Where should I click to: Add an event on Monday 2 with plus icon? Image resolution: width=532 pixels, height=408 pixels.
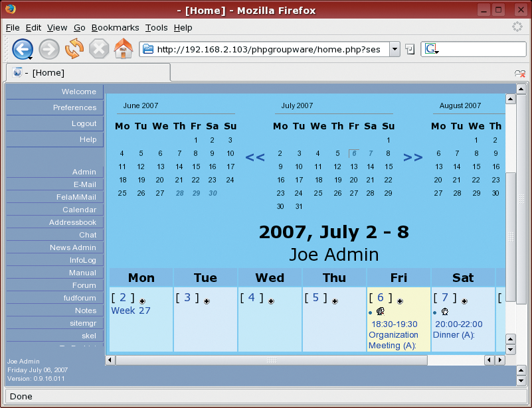point(142,301)
